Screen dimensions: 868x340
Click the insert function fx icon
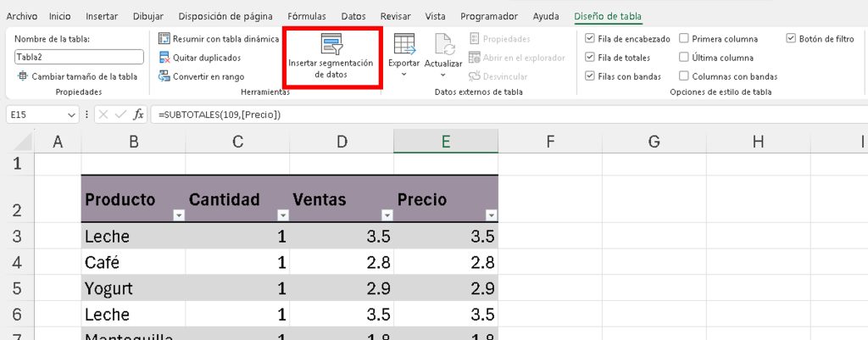click(x=136, y=114)
